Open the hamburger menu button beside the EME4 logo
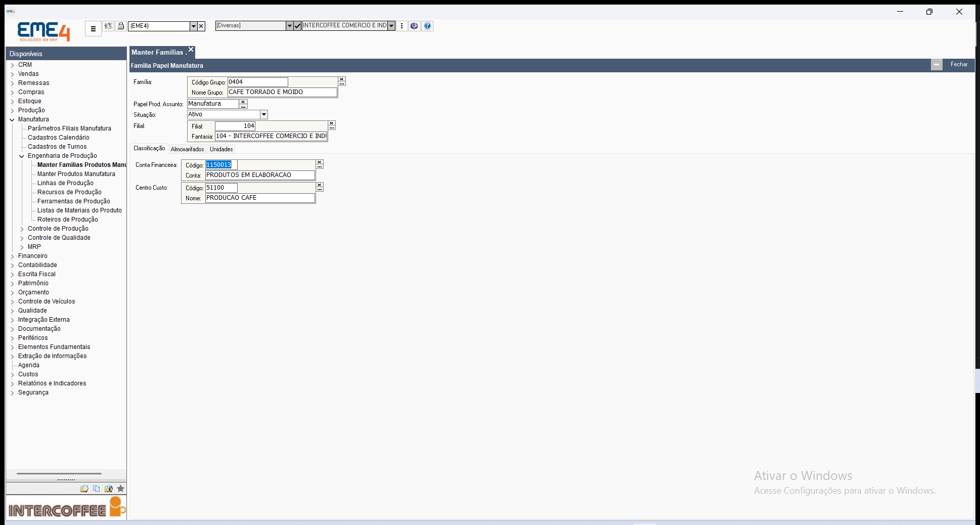The width and height of the screenshot is (980, 525). click(93, 29)
